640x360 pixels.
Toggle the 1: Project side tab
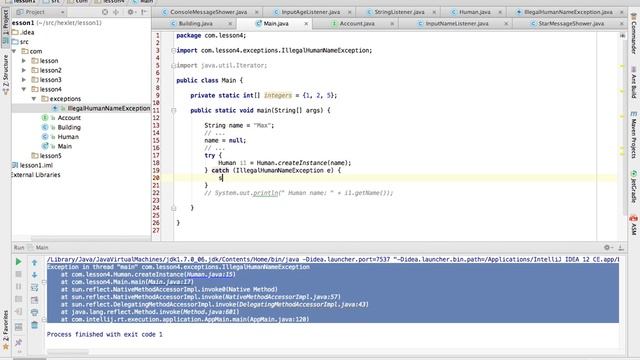point(6,27)
